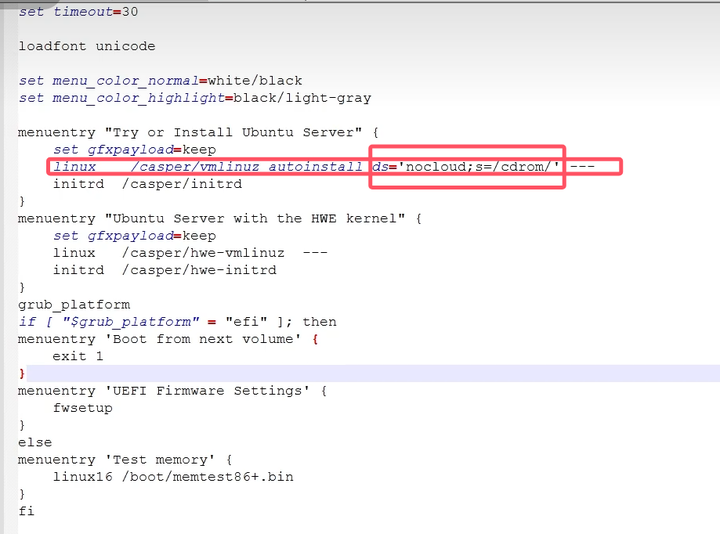The image size is (720, 534).
Task: Click the 'set menu_color_normal=white/black' line
Action: click(160, 81)
